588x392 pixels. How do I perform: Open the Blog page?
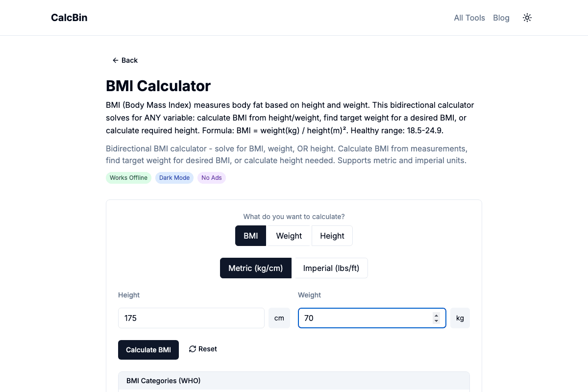pyautogui.click(x=501, y=18)
